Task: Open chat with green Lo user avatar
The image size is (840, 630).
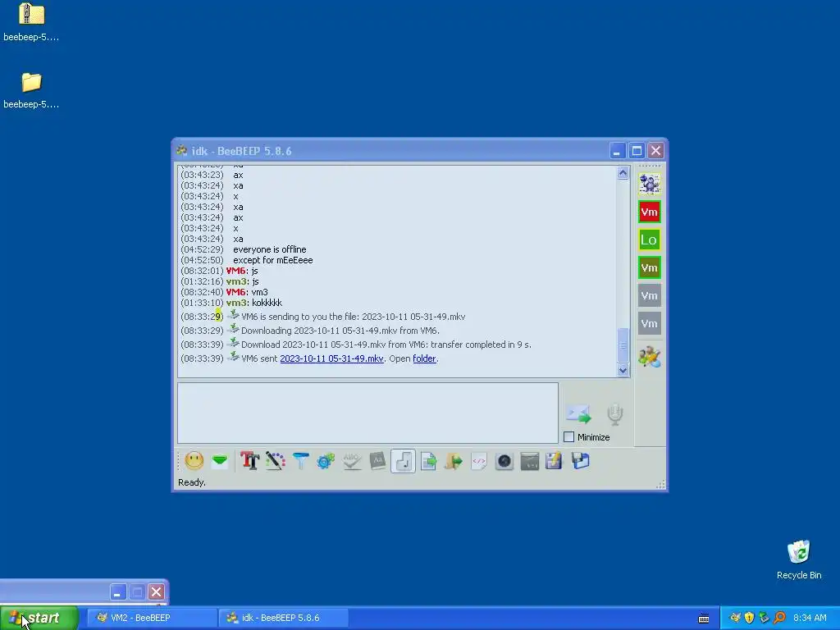Action: pyautogui.click(x=650, y=240)
